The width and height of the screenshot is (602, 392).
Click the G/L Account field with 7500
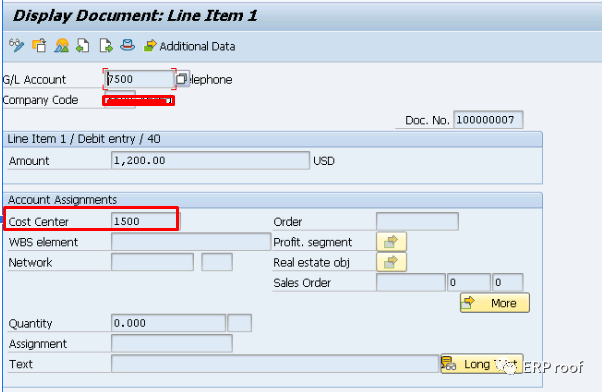139,79
